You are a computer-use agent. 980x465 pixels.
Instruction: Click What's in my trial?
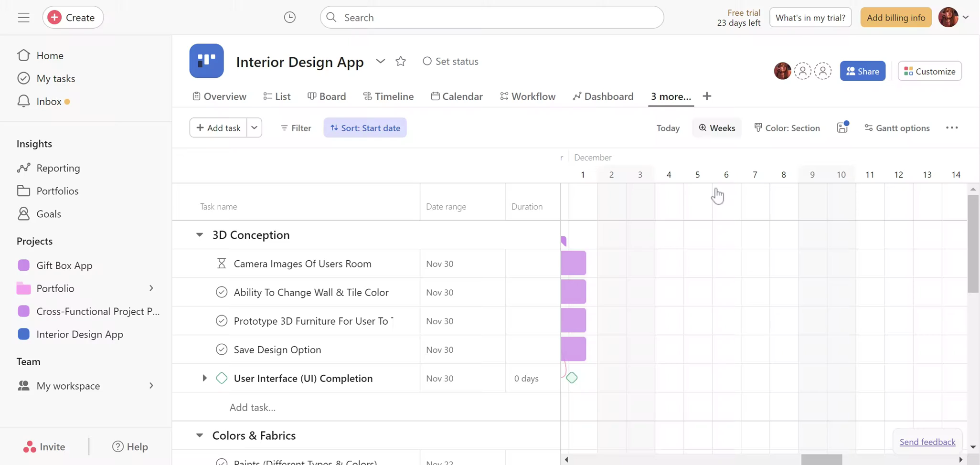pos(810,18)
